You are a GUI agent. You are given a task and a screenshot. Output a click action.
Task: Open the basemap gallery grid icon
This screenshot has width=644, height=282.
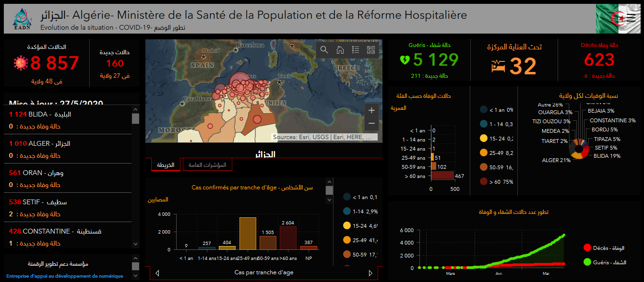[x=371, y=49]
